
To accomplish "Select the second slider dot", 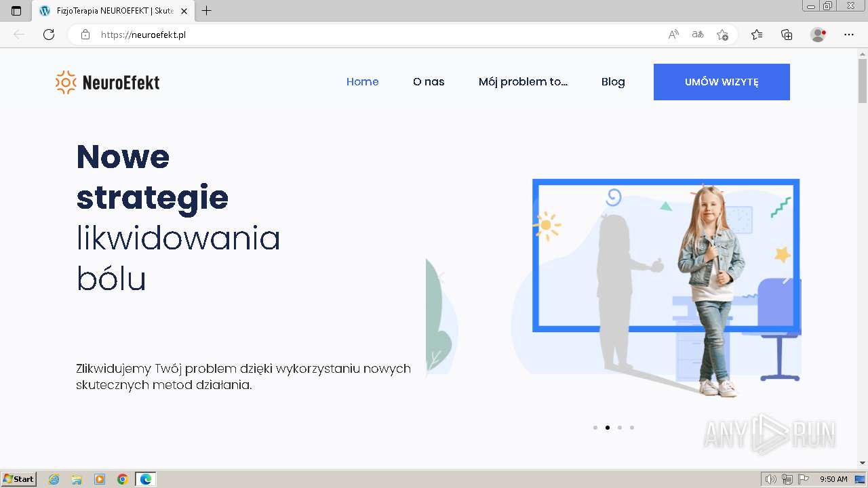I will pos(608,428).
